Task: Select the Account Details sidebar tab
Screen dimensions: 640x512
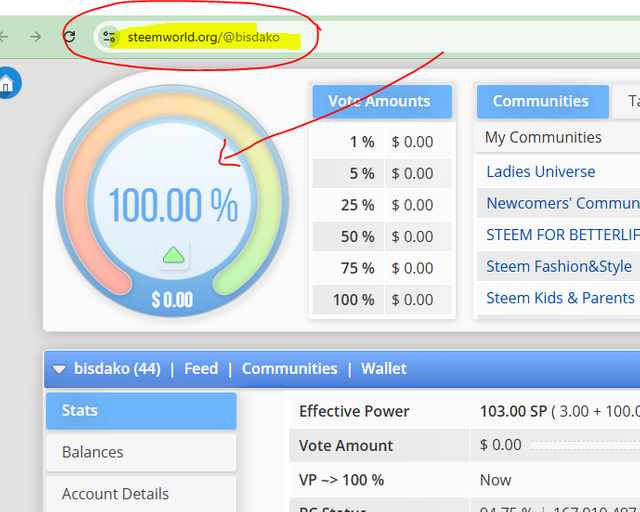Action: coord(141,494)
